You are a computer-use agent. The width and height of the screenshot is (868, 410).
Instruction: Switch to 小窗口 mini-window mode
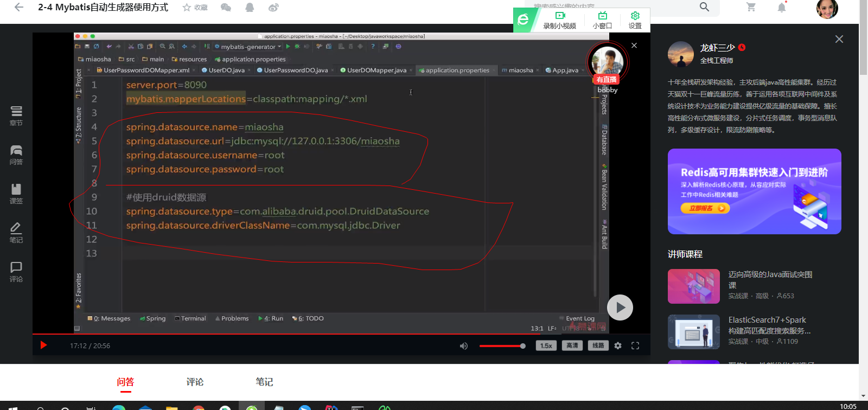coord(602,21)
